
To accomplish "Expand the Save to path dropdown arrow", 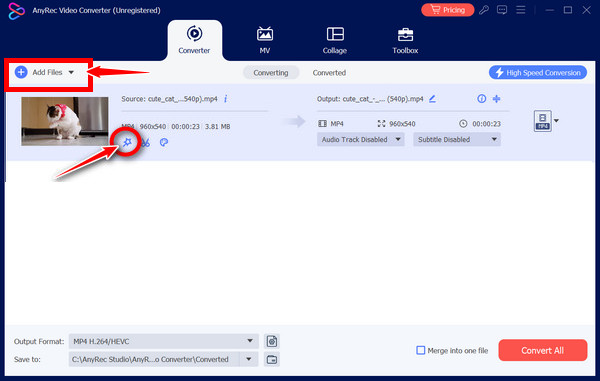I will (249, 359).
